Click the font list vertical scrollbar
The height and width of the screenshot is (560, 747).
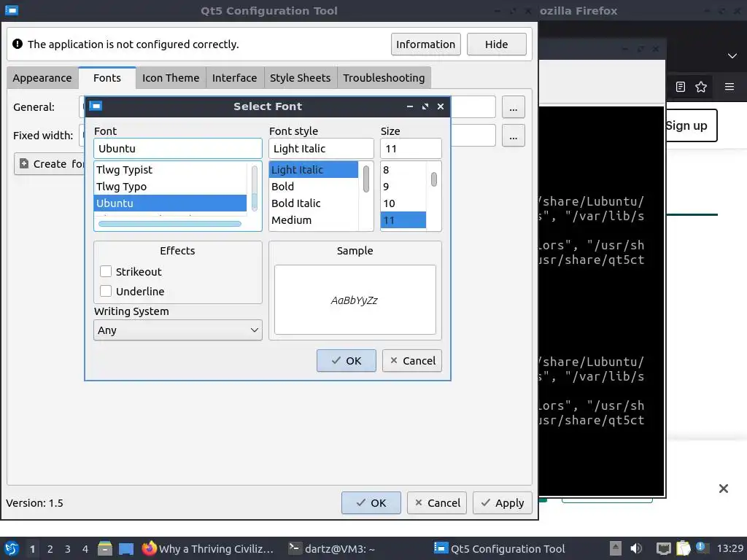255,188
